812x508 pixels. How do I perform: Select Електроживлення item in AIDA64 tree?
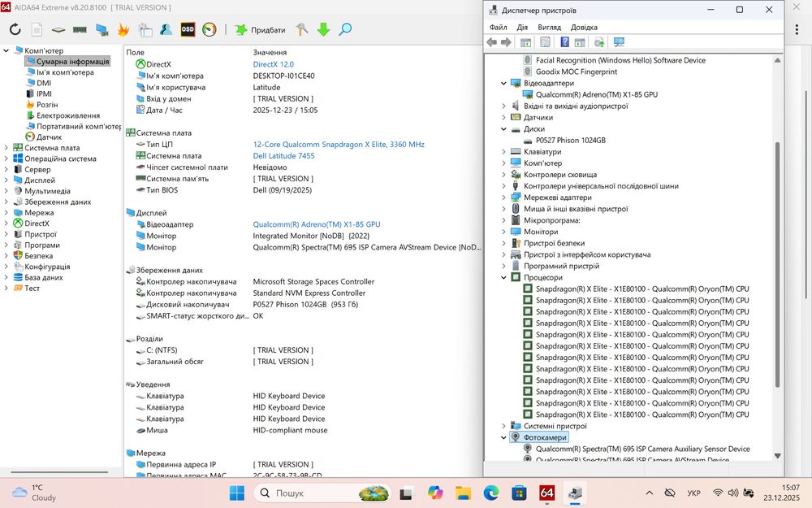[x=68, y=115]
